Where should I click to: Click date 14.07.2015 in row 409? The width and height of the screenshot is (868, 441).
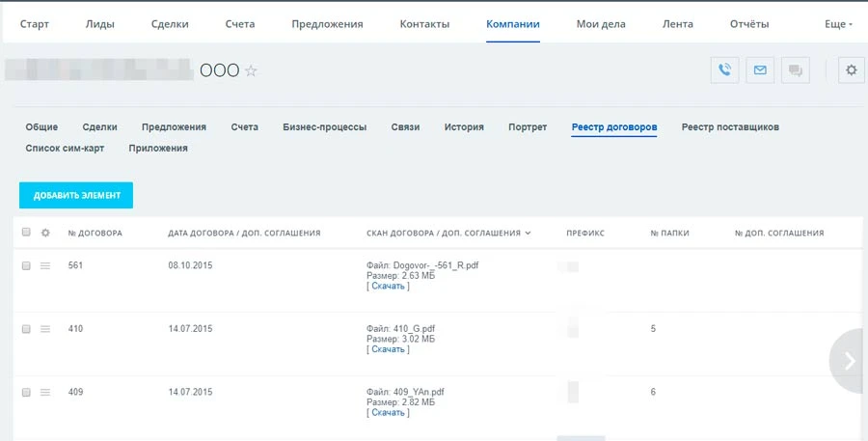click(x=190, y=392)
